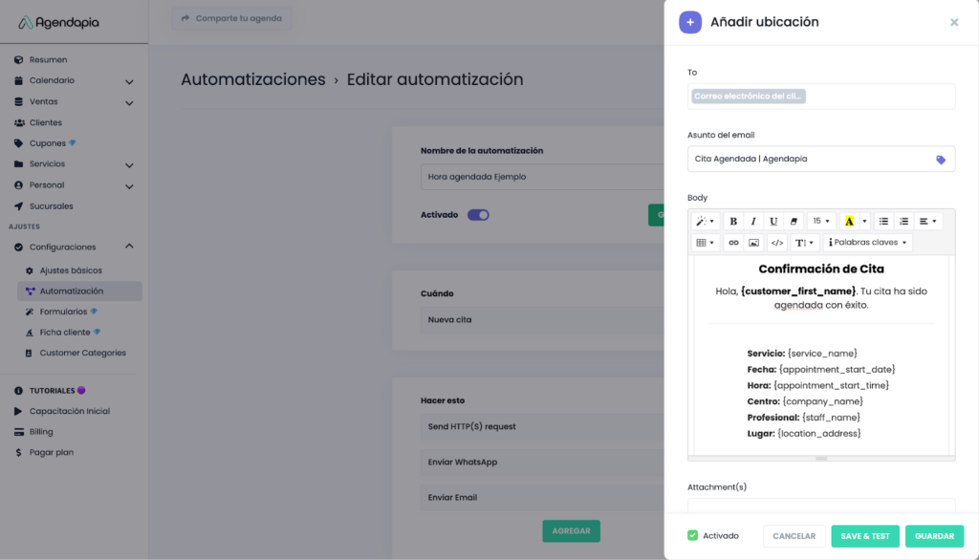
Task: Click the underline button in the toolbar
Action: 773,222
